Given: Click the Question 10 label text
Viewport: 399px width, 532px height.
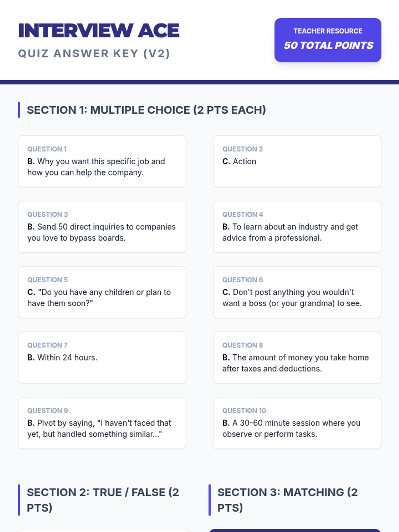Looking at the screenshot, I should (x=244, y=411).
